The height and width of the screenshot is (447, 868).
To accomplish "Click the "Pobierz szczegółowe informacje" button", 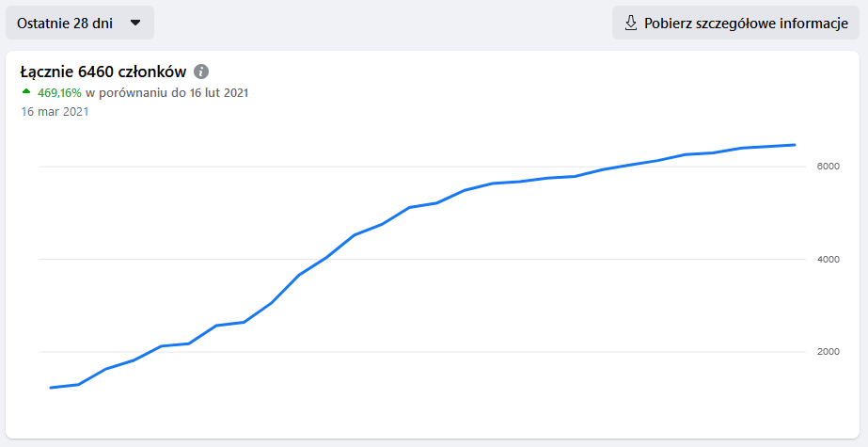I will (735, 23).
